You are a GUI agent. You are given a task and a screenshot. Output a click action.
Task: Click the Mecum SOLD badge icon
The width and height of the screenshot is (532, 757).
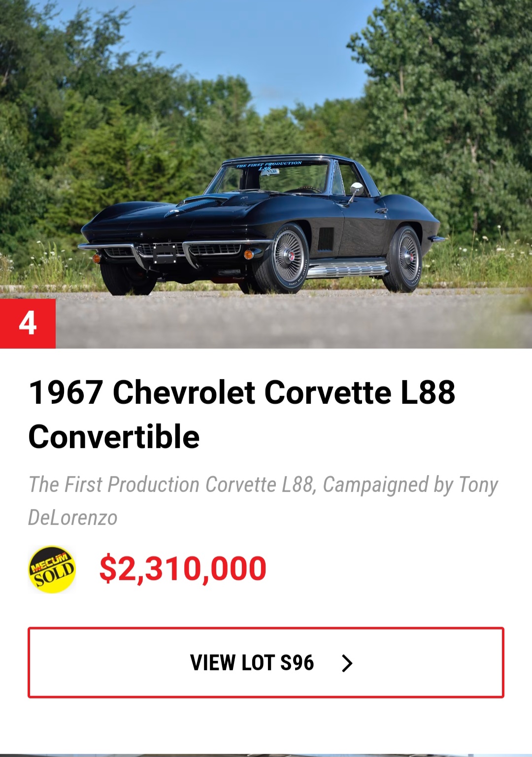pos(52,569)
